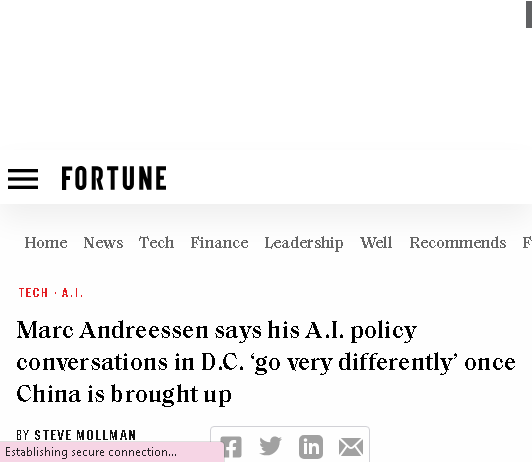The height and width of the screenshot is (462, 532).
Task: Open the Leadership section
Action: (x=304, y=243)
